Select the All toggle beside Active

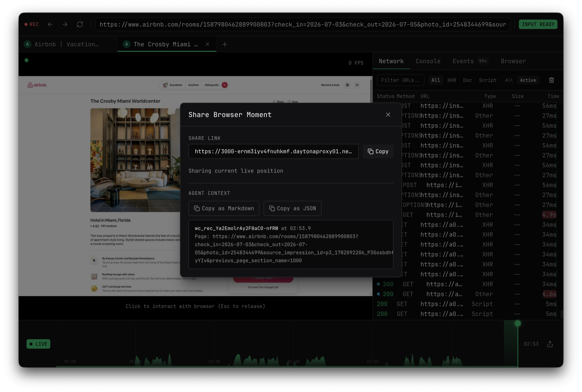(x=509, y=80)
